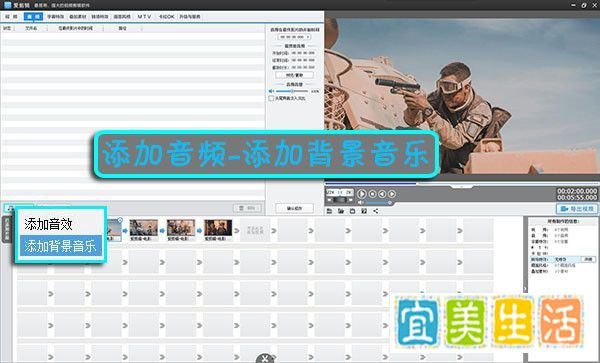Image resolution: width=600 pixels, height=363 pixels.
Task: Select the highlighted 音频 tab
Action: pos(33,16)
